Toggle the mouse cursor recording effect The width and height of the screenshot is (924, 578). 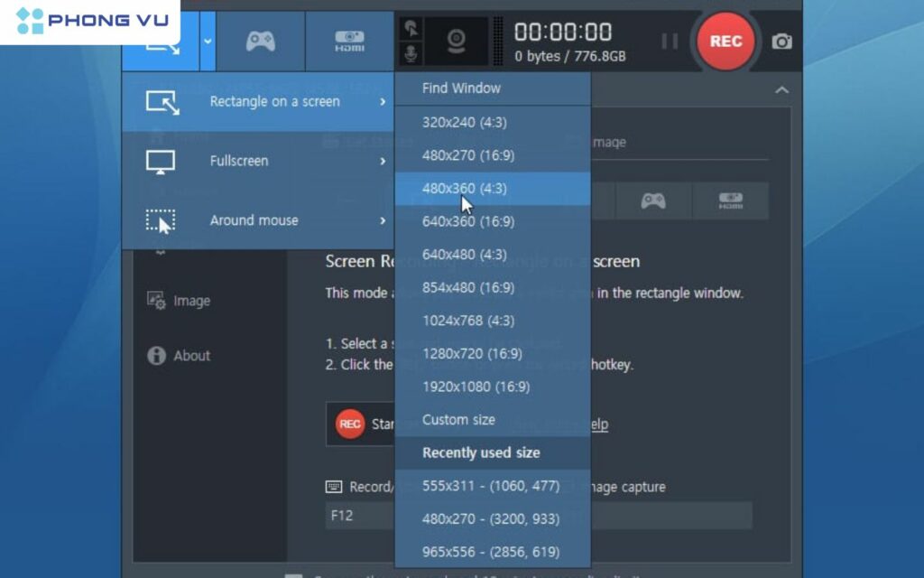[x=411, y=28]
